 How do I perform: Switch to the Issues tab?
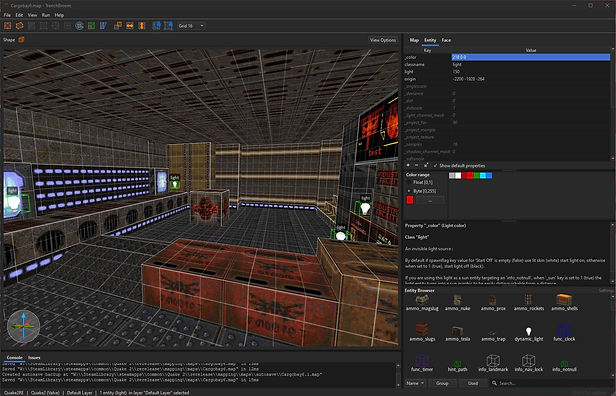[34, 358]
